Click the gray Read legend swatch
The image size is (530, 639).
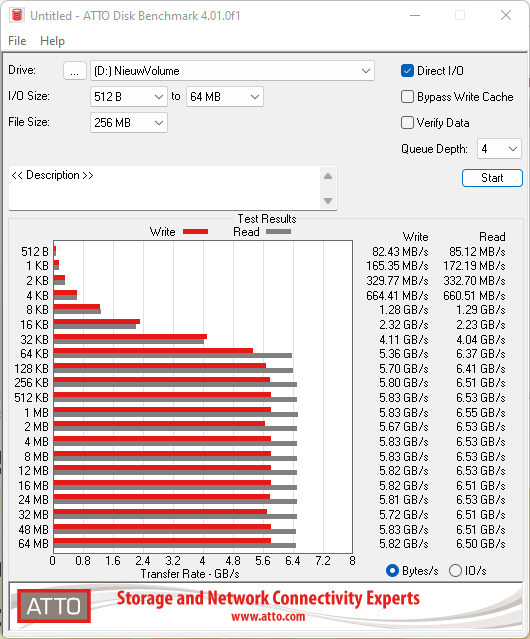(278, 231)
